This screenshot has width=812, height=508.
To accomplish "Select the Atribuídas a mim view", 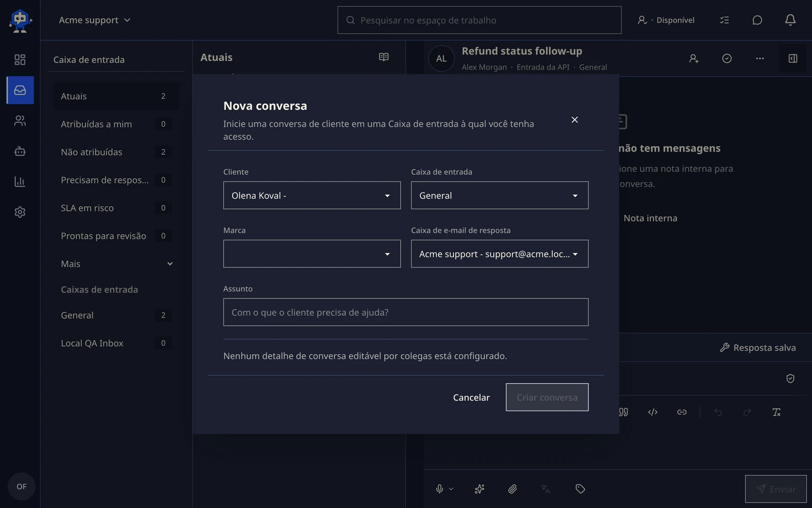I will point(116,124).
